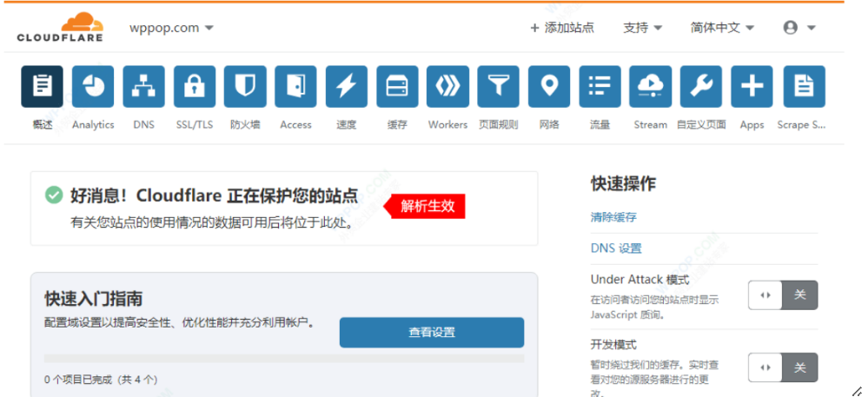
Task: Toggle the 开发模式 switch
Action: point(782,367)
